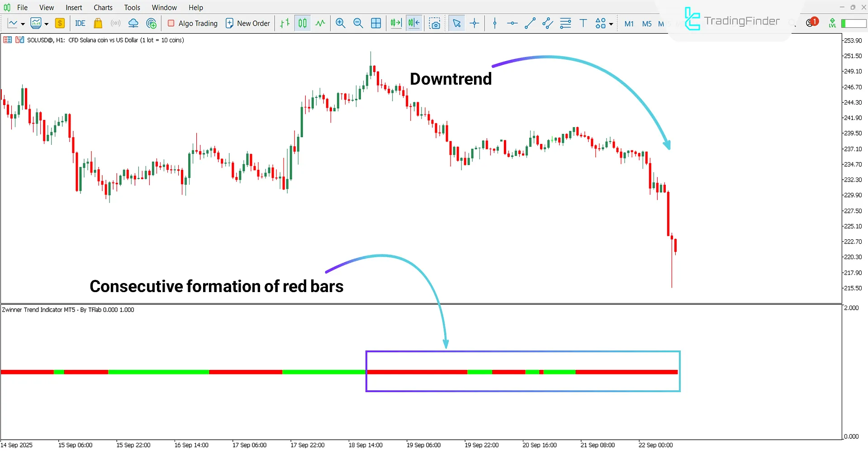868x451 pixels.
Task: Take a chart screenshot with the camera tool
Action: 435,23
